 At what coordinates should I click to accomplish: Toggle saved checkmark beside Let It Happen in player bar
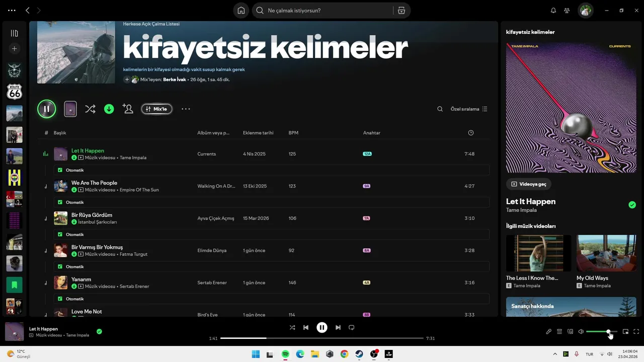click(x=99, y=331)
